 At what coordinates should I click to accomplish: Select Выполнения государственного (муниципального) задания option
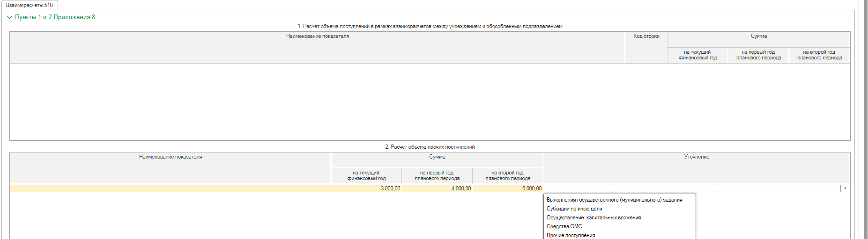614,200
